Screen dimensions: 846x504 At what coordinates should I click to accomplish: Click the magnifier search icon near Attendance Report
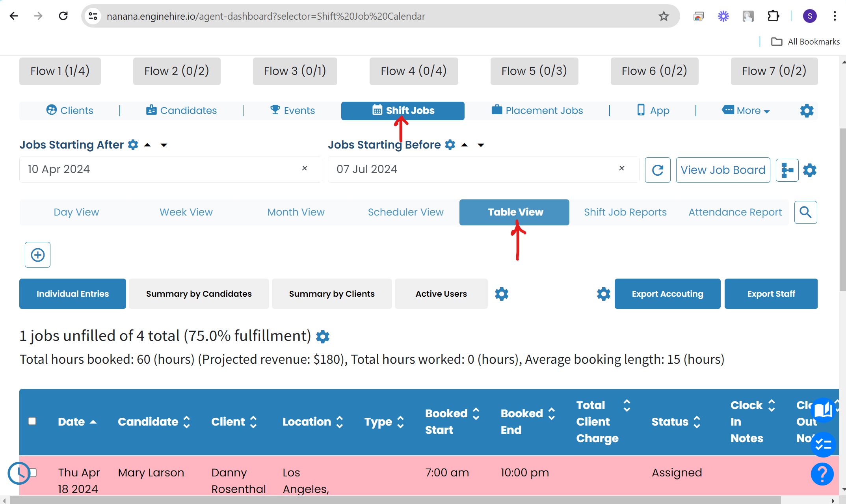[x=805, y=212]
